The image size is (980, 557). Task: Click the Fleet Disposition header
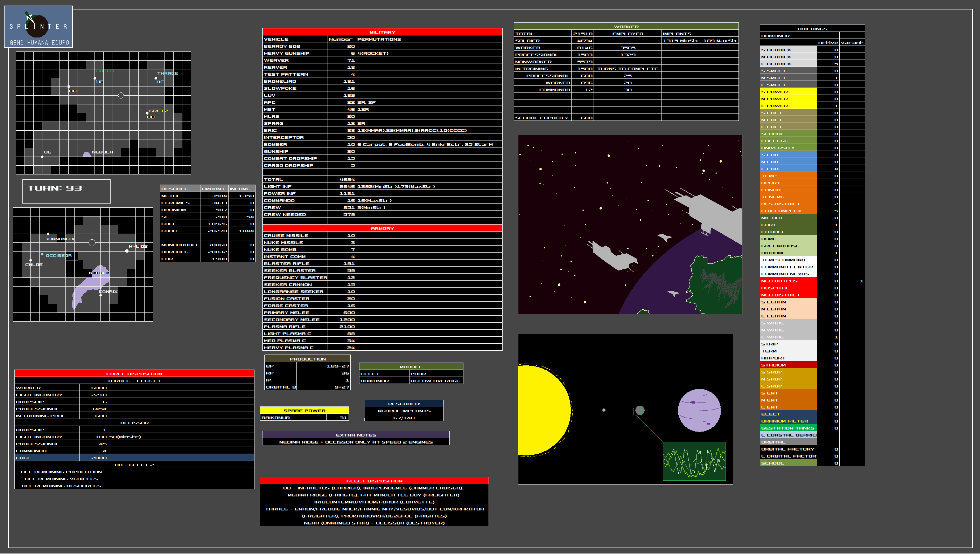(x=374, y=481)
